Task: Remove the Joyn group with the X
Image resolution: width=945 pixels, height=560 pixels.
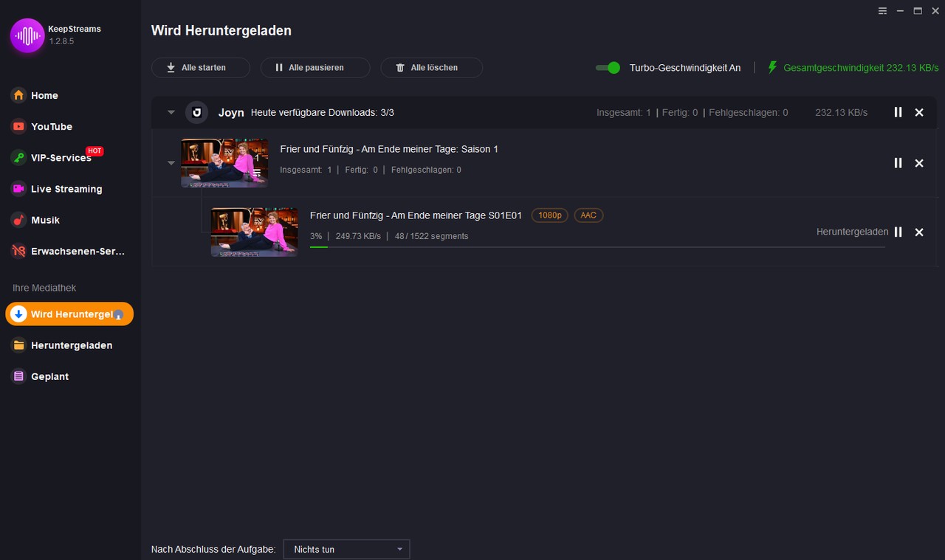Action: 919,112
